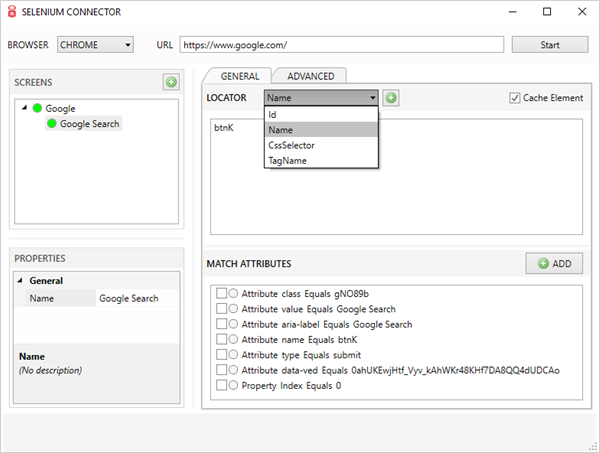The image size is (600, 453).
Task: Click into the URL input field
Action: click(342, 45)
